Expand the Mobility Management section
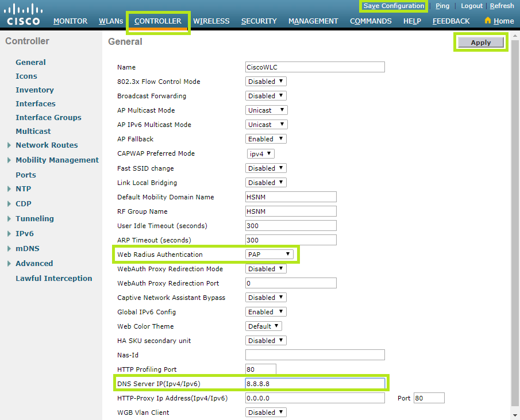520x420 pixels. tap(9, 160)
